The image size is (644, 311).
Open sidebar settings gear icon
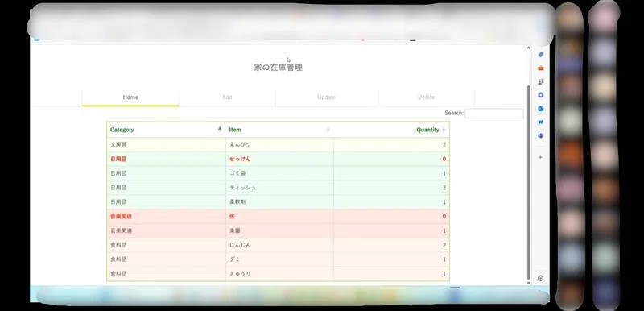(540, 278)
